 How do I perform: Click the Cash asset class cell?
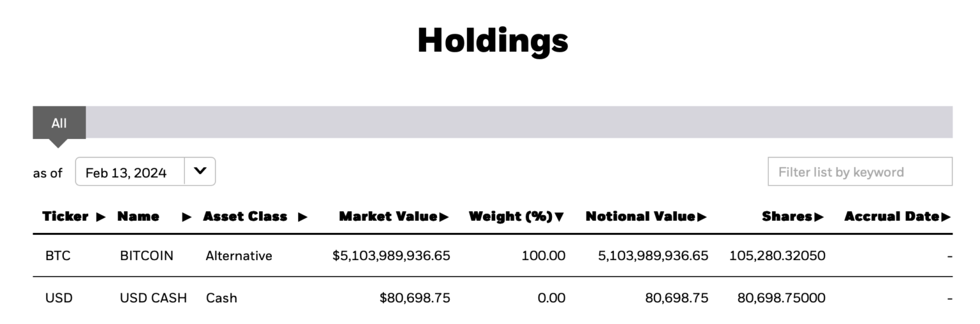(x=221, y=298)
